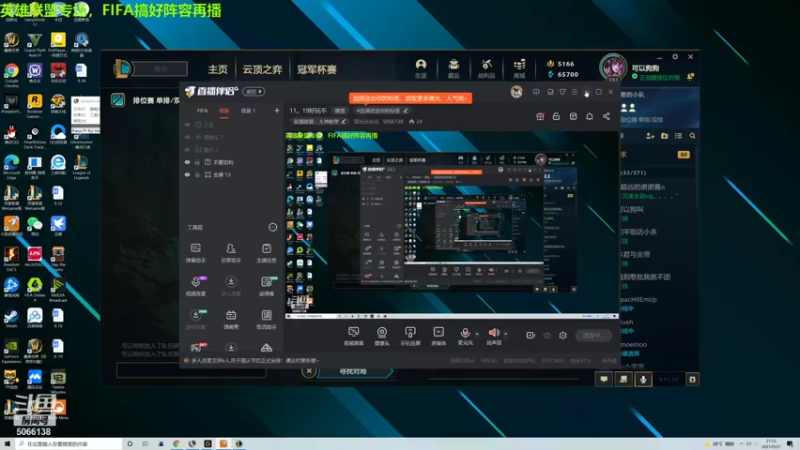
Task: Toggle visibility of 不要功利 layer
Action: point(187,162)
